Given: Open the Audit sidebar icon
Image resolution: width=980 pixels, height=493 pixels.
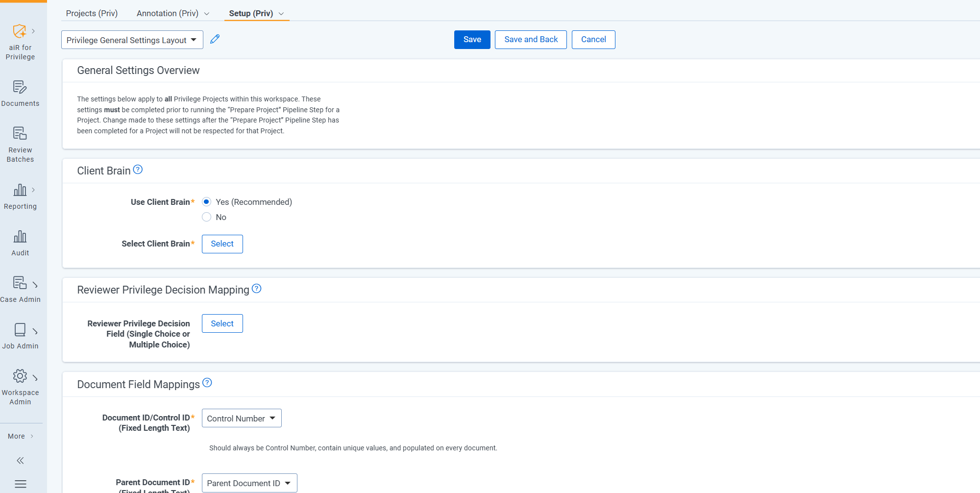Looking at the screenshot, I should (x=20, y=236).
